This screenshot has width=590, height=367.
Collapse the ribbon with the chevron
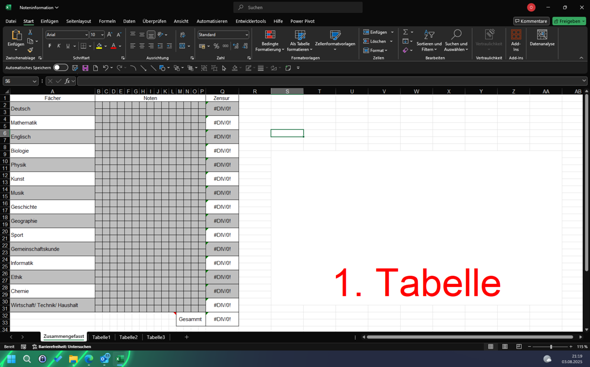581,58
